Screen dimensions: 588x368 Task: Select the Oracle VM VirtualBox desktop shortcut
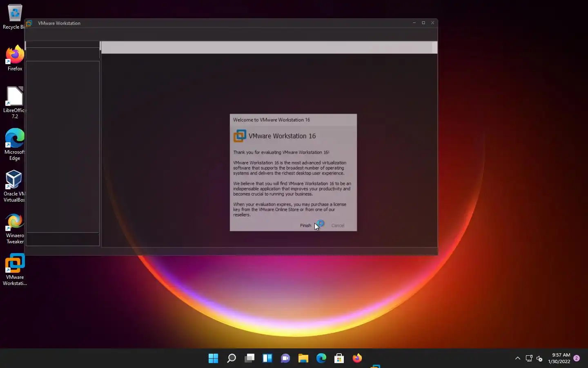14,186
